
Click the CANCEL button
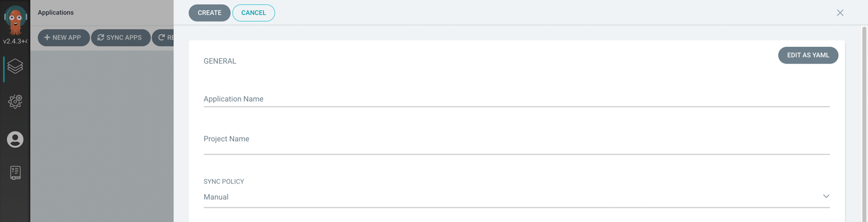(x=253, y=13)
